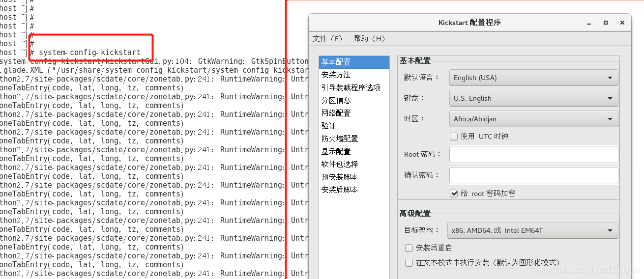The width and height of the screenshot is (644, 279).
Task: Select 验证 in the sidebar list
Action: tap(353, 126)
